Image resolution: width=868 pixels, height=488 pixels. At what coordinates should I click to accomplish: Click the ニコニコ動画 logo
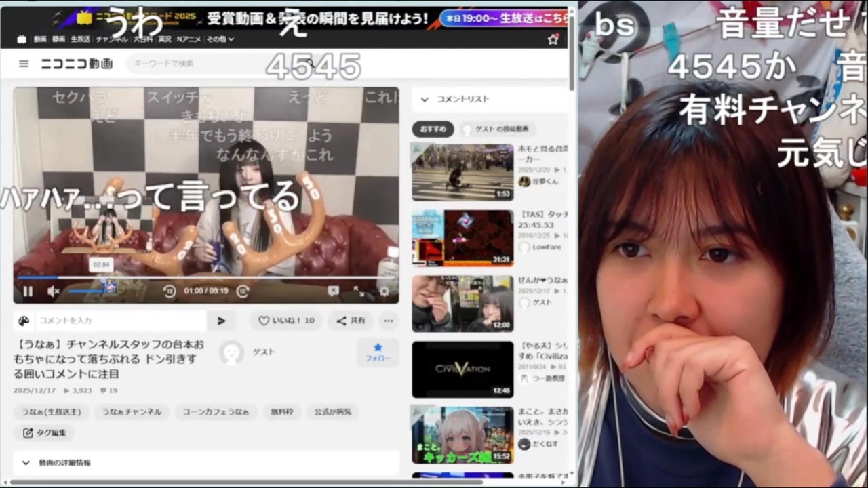[77, 64]
